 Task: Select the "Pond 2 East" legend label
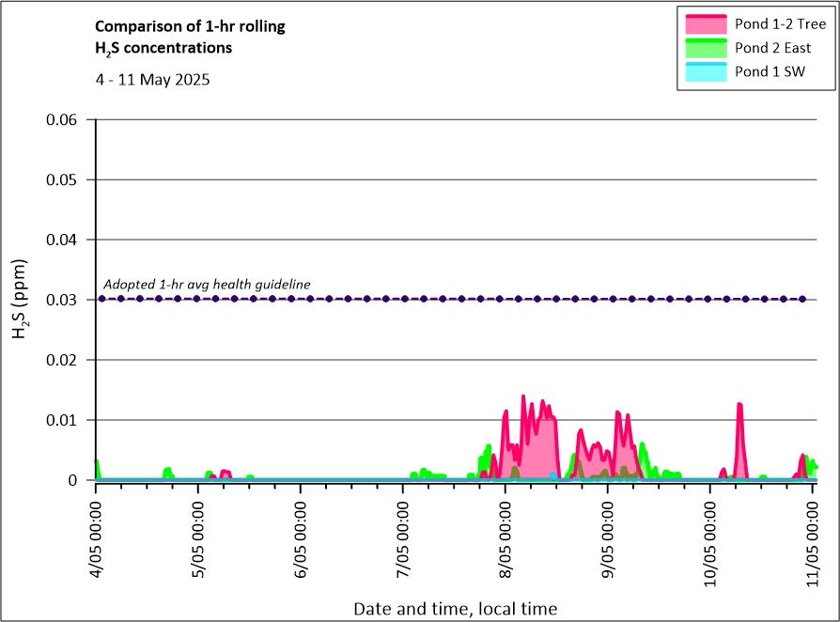772,48
